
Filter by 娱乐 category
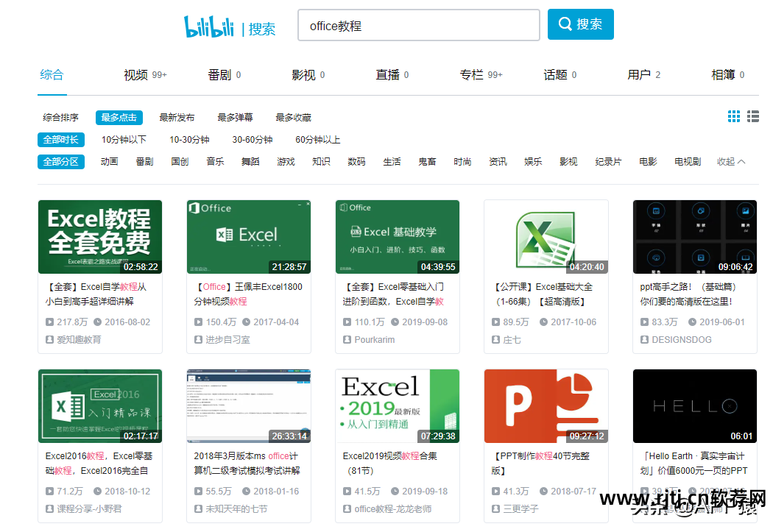click(x=534, y=162)
